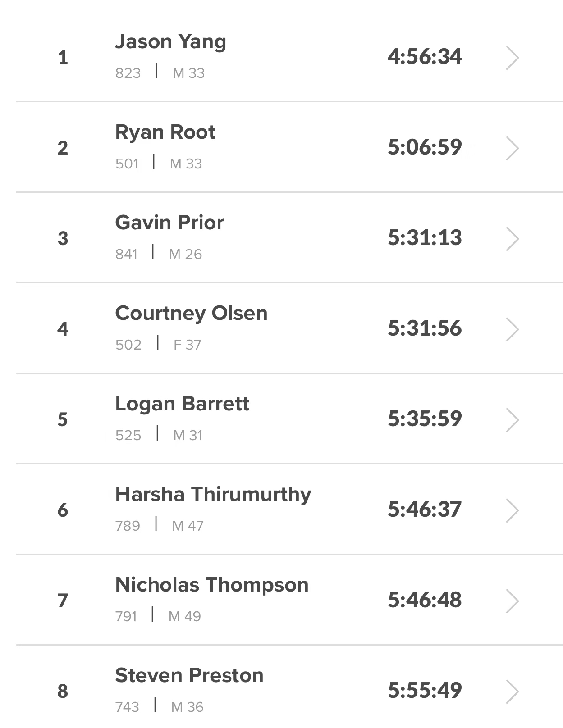This screenshot has height=728, width=563.
Task: Open Jason Yang's runner name
Action: click(170, 42)
